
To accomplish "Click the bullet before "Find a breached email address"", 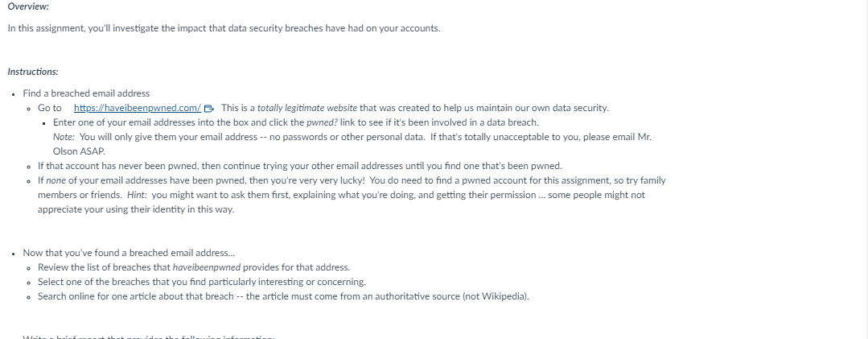I will tap(14, 94).
